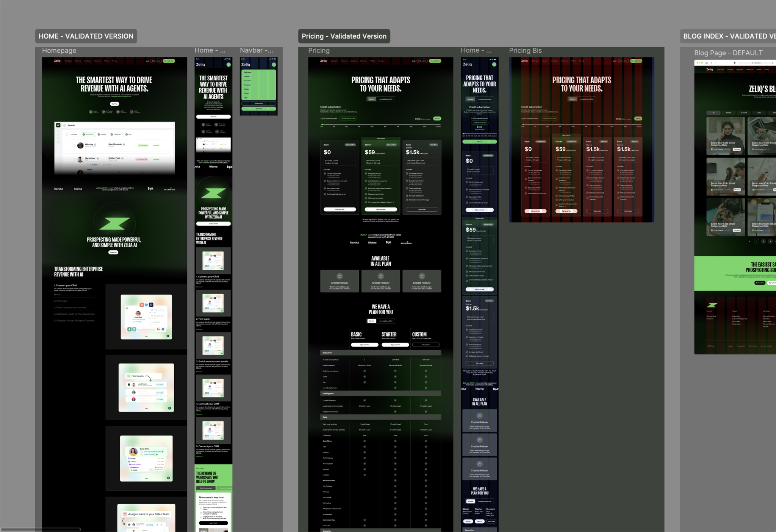Screen dimensions: 776x532
Task: Click the green Z logo in blog footer
Action: [x=712, y=305]
